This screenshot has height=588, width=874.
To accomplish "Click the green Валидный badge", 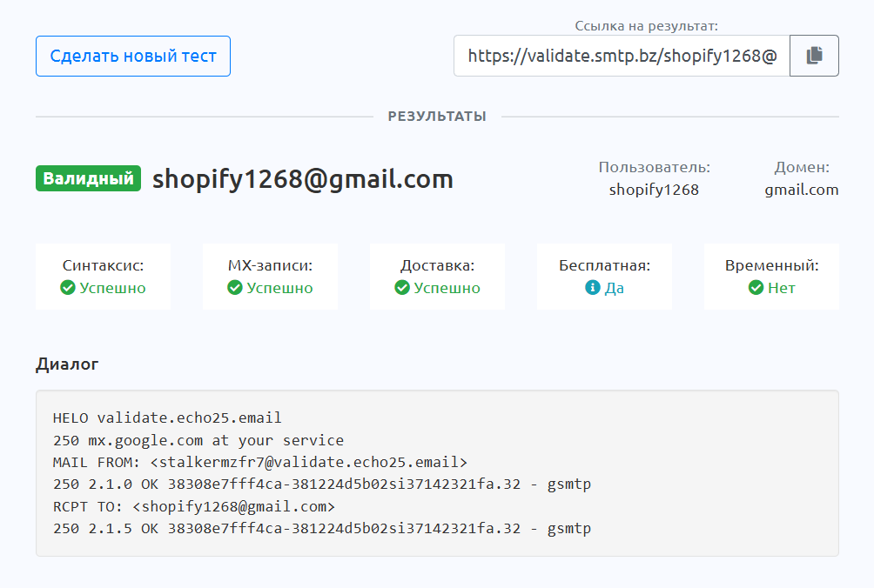I will pos(88,179).
